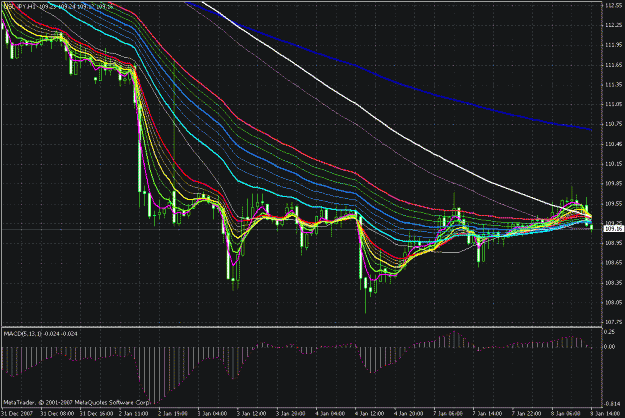
Task: Click the 31 Dec 2007 time label
Action: point(17,414)
